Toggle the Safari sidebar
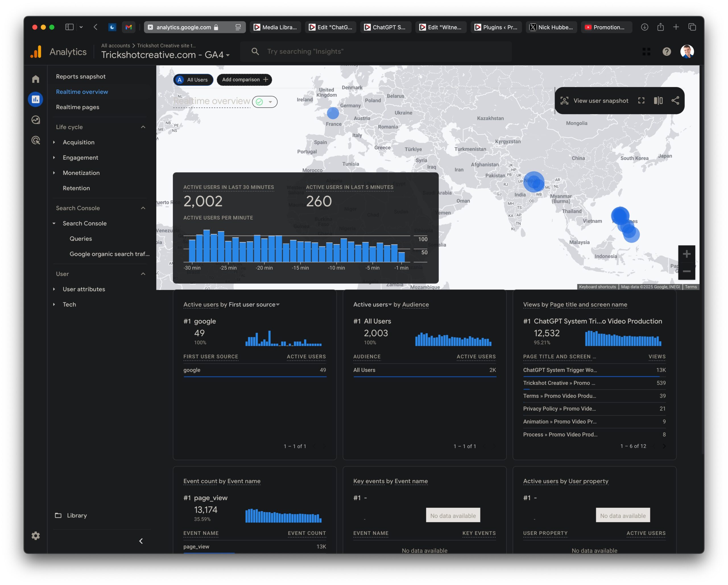This screenshot has width=728, height=585. 70,27
